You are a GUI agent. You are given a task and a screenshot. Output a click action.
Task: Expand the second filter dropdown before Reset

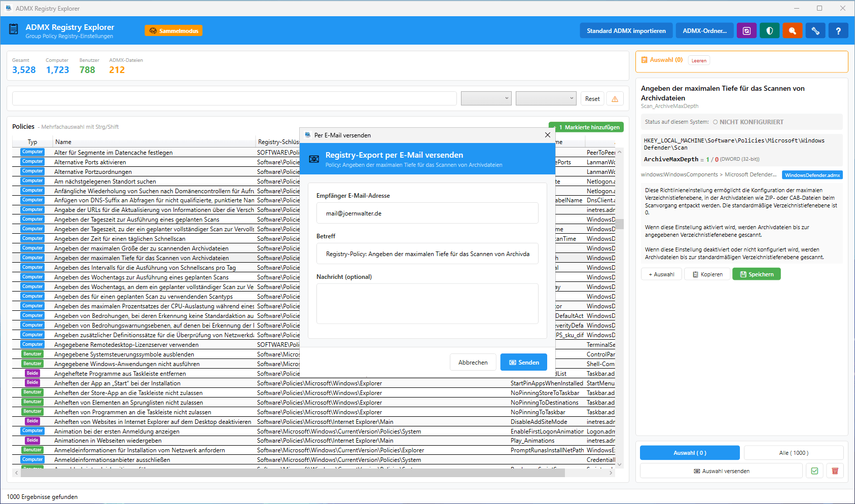[x=546, y=98]
